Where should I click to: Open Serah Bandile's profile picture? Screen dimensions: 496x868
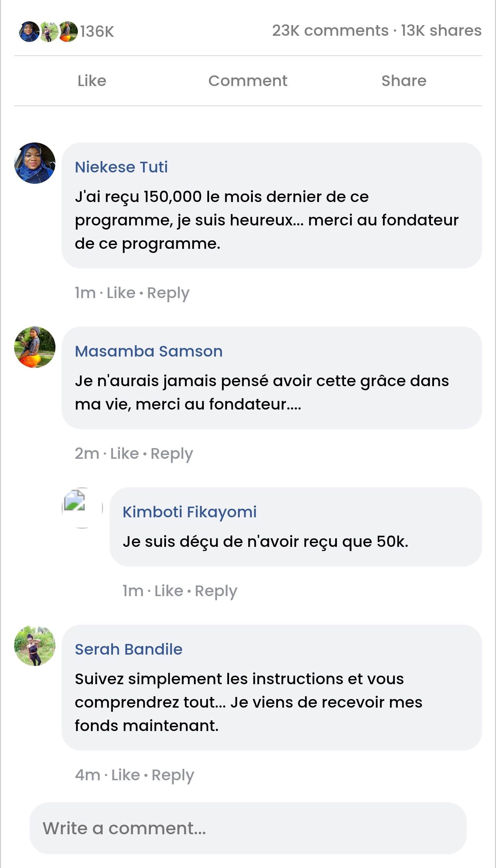coord(35,645)
